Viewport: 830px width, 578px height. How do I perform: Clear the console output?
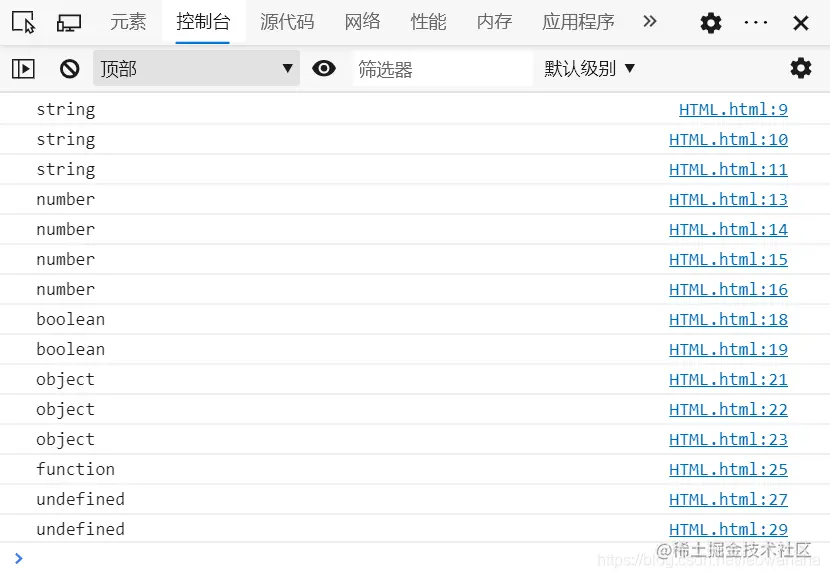coord(69,69)
